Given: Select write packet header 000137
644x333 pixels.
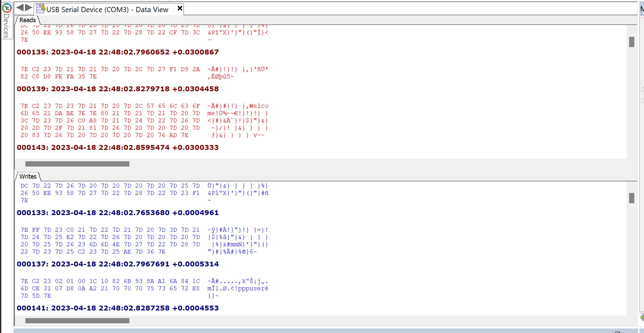Looking at the screenshot, I should click(x=118, y=264).
